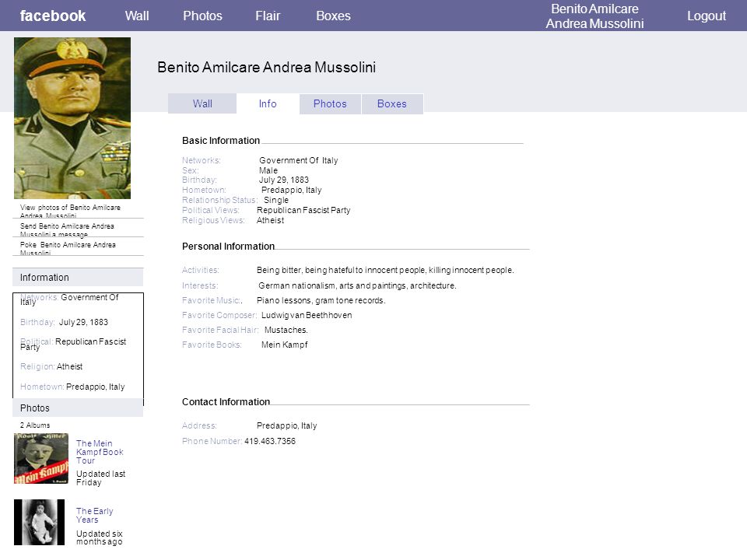Log out using the Logout link
The image size is (747, 560).
click(x=707, y=16)
